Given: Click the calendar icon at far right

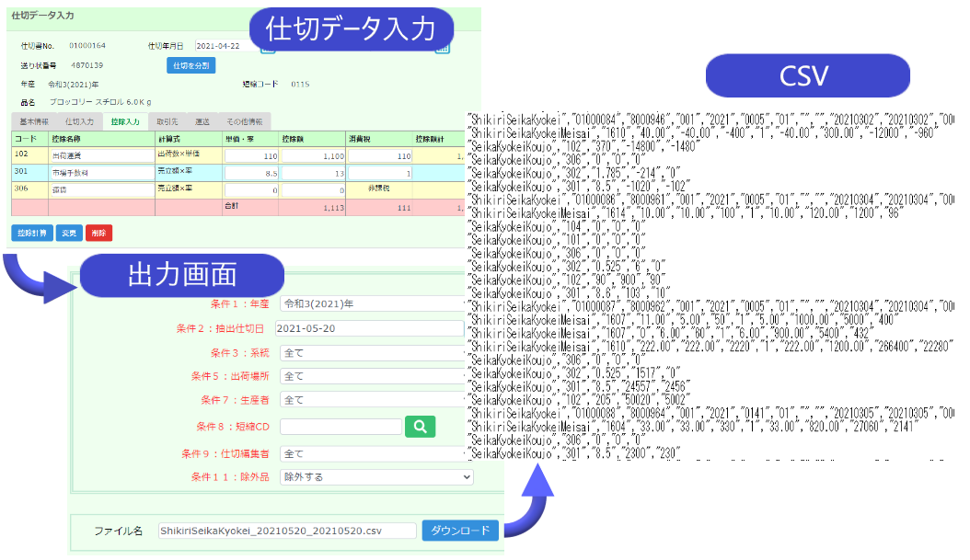Looking at the screenshot, I should 443,47.
